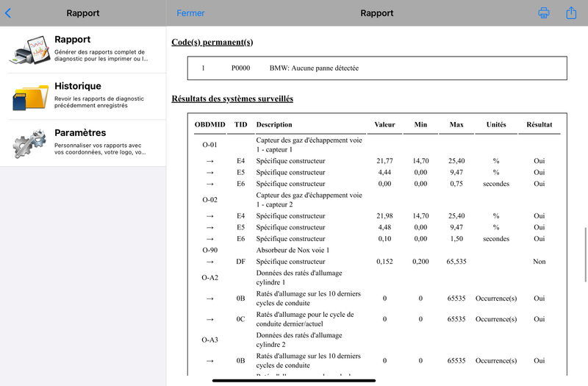The width and height of the screenshot is (588, 386).
Task: Select the Paramètres gears icon
Action: click(30, 143)
